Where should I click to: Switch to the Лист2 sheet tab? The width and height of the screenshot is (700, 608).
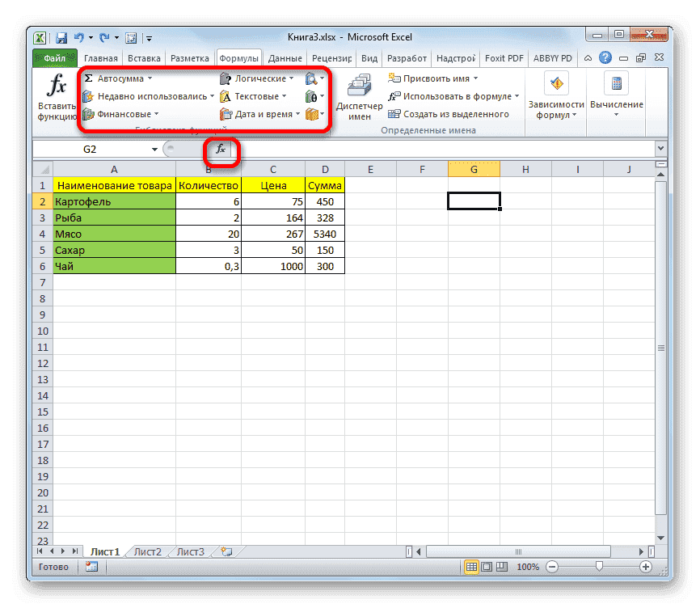pos(147,551)
